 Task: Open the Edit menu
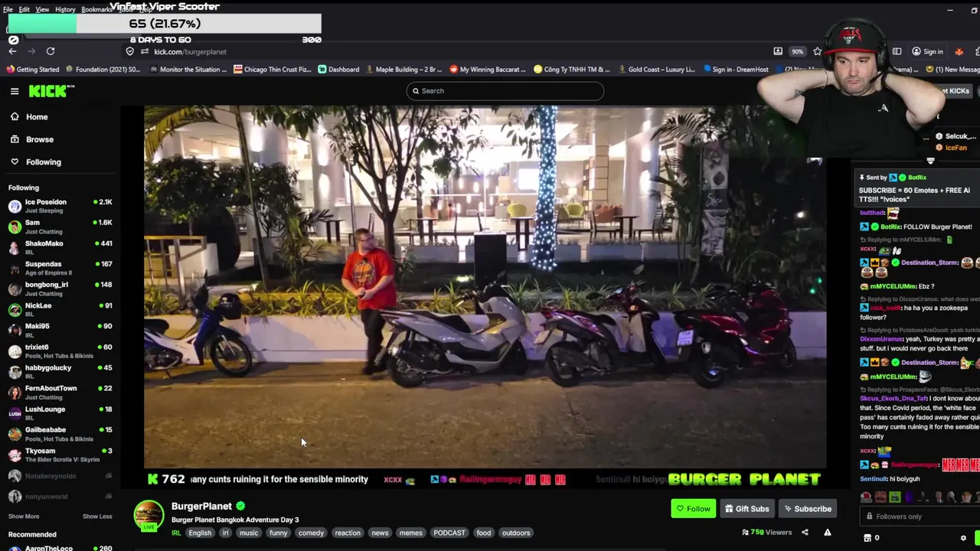24,9
